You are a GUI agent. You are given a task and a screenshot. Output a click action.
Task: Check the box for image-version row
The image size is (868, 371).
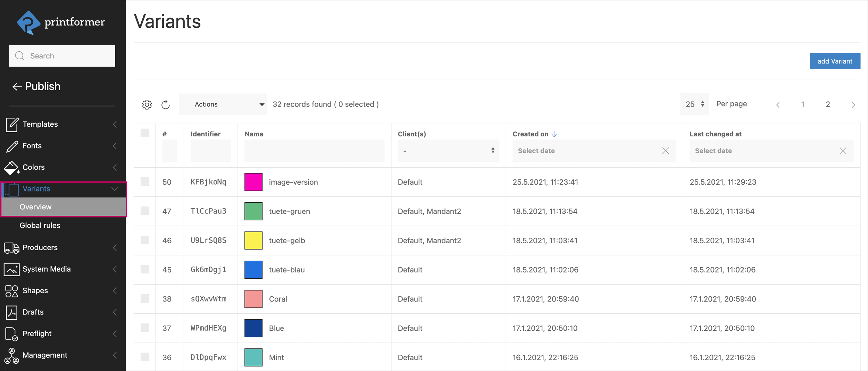(x=145, y=182)
